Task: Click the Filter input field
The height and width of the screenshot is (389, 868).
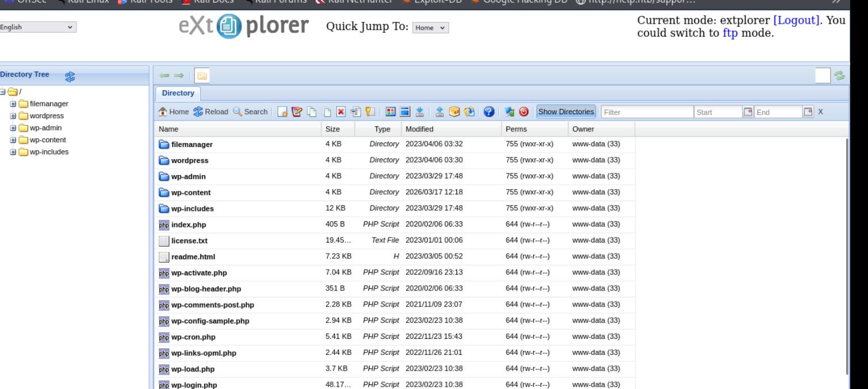Action: 646,112
